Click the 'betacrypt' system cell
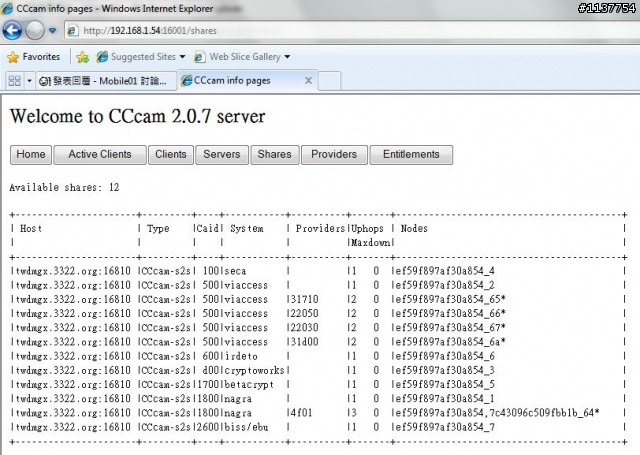Viewport: 640px width, 455px height. coord(249,385)
